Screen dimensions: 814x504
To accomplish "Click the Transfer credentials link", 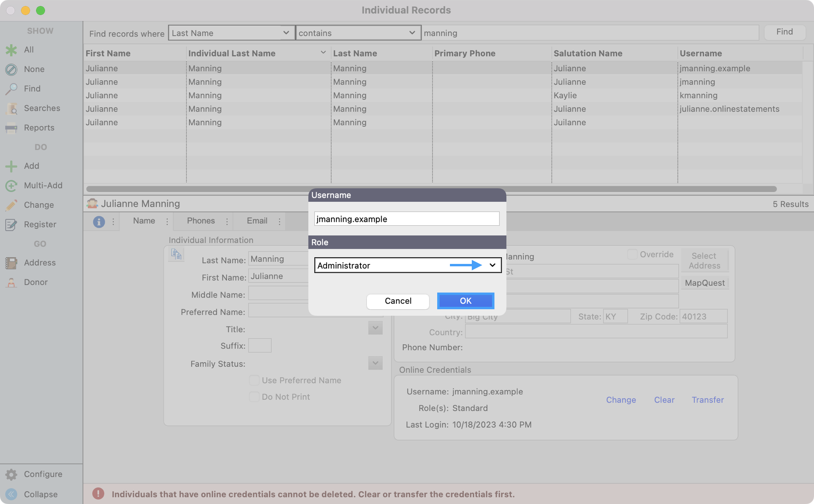I will (707, 400).
